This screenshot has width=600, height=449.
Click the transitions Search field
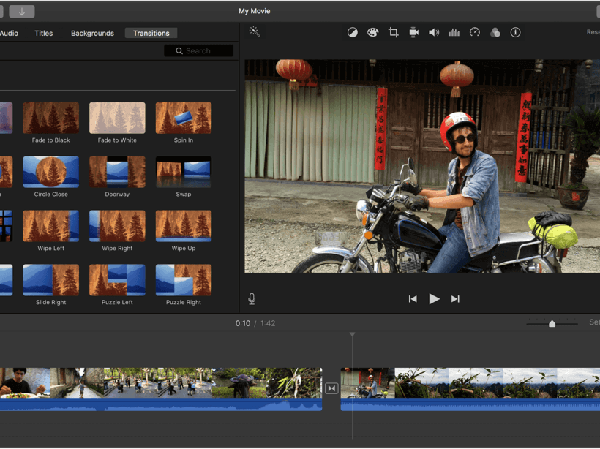pyautogui.click(x=198, y=50)
